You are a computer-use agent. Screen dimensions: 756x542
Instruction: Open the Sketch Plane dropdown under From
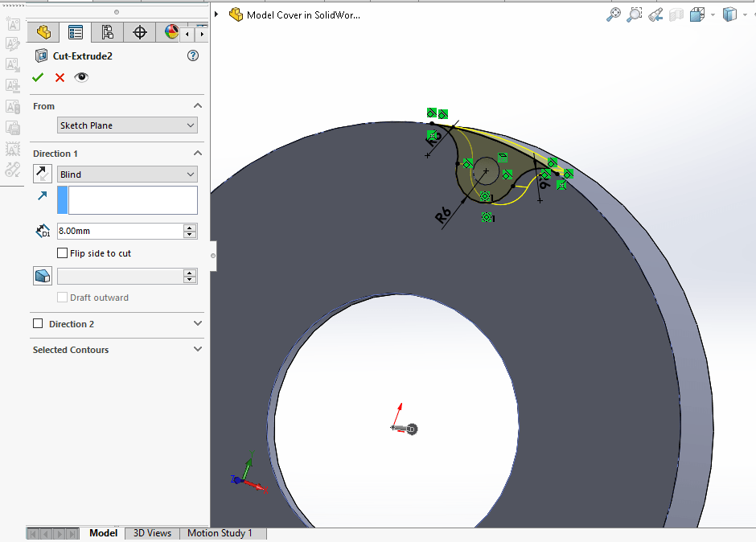click(x=127, y=125)
